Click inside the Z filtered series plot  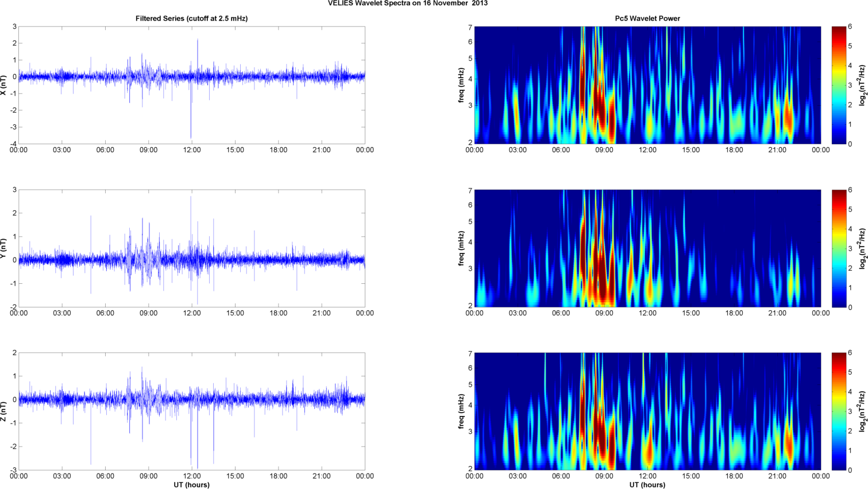point(191,411)
